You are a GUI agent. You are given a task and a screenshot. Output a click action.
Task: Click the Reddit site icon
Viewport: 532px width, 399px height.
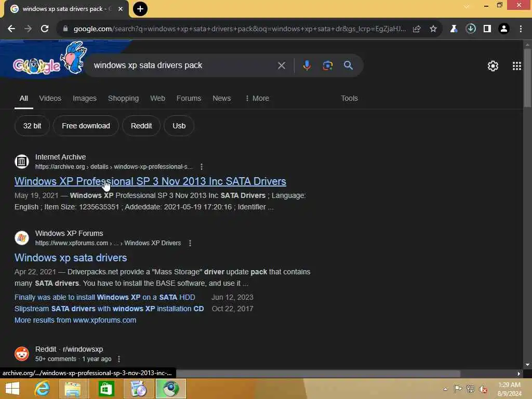click(22, 353)
